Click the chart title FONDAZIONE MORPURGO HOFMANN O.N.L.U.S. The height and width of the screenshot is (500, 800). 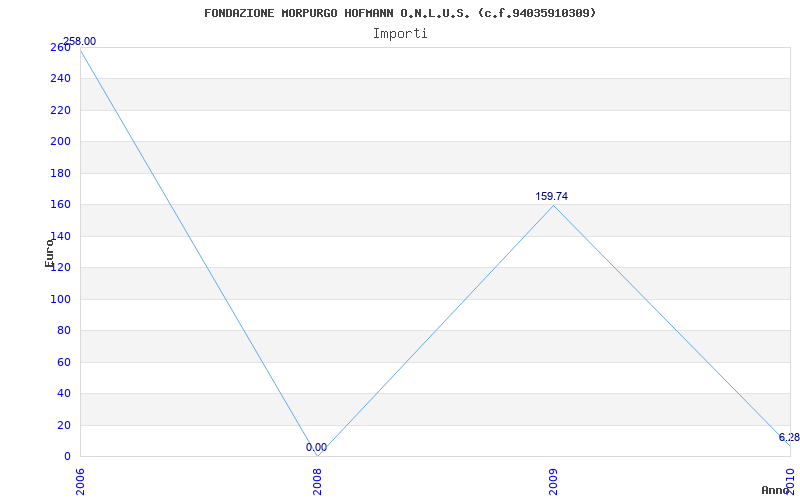[400, 13]
